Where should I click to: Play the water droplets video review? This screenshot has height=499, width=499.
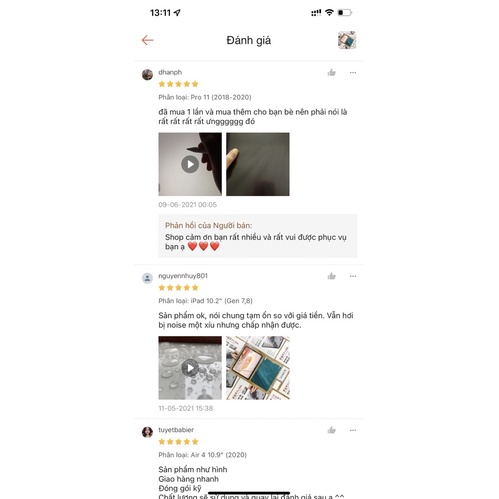[x=190, y=368]
